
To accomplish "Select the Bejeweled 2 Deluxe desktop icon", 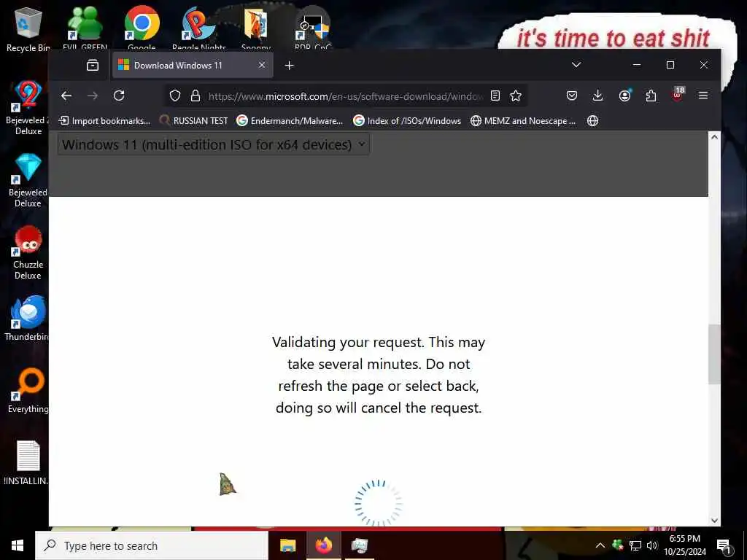I will click(28, 108).
